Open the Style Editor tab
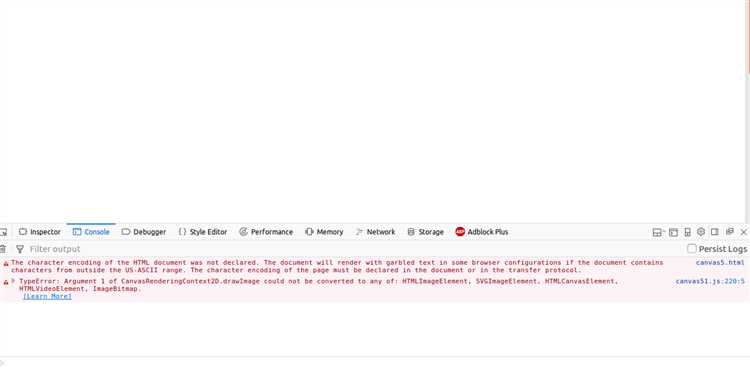750x368 pixels. click(x=203, y=232)
